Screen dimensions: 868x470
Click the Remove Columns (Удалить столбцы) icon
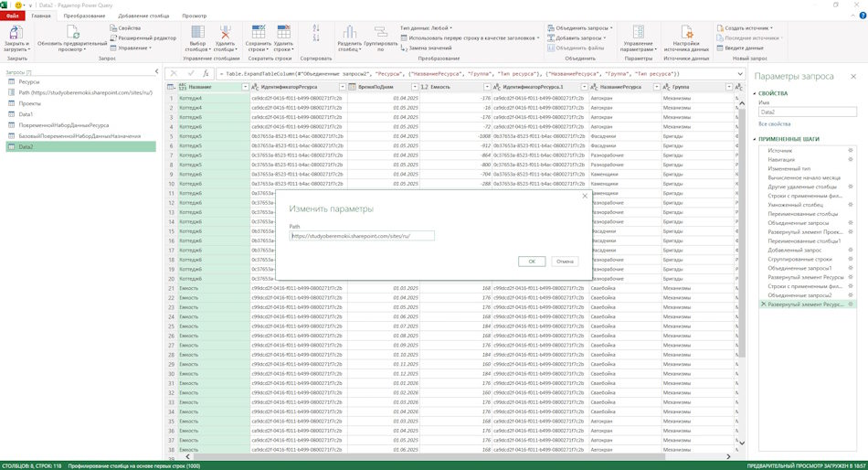(x=226, y=32)
